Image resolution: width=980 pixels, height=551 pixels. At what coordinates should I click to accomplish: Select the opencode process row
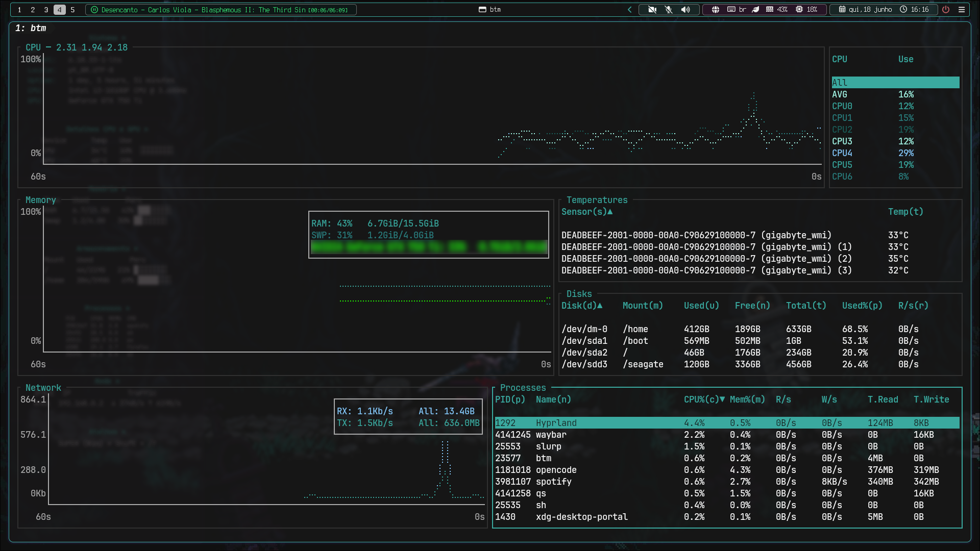tap(727, 470)
